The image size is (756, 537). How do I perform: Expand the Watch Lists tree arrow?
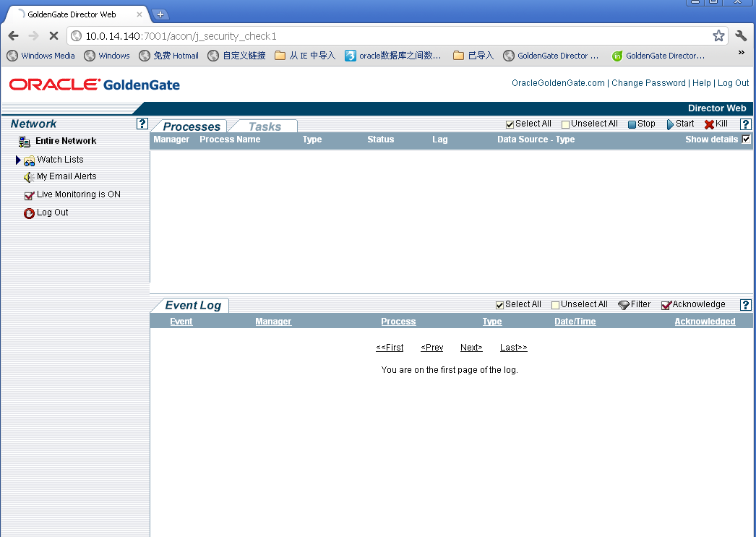tap(18, 160)
